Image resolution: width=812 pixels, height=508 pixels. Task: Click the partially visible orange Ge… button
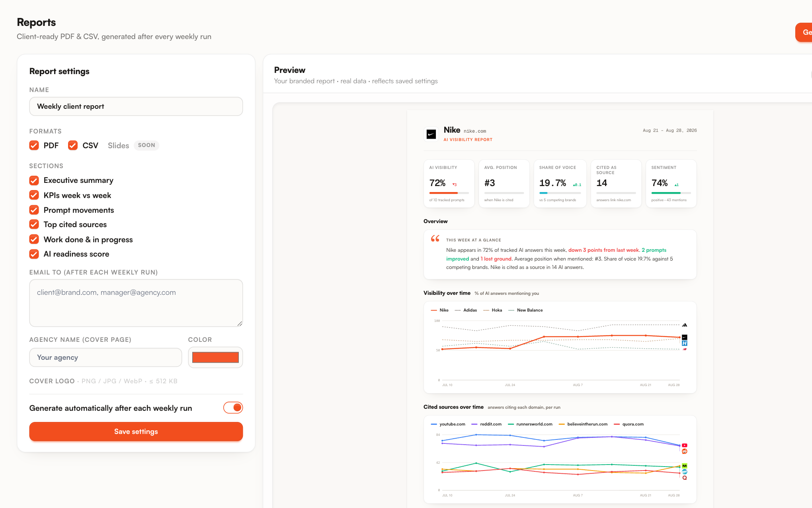point(804,32)
